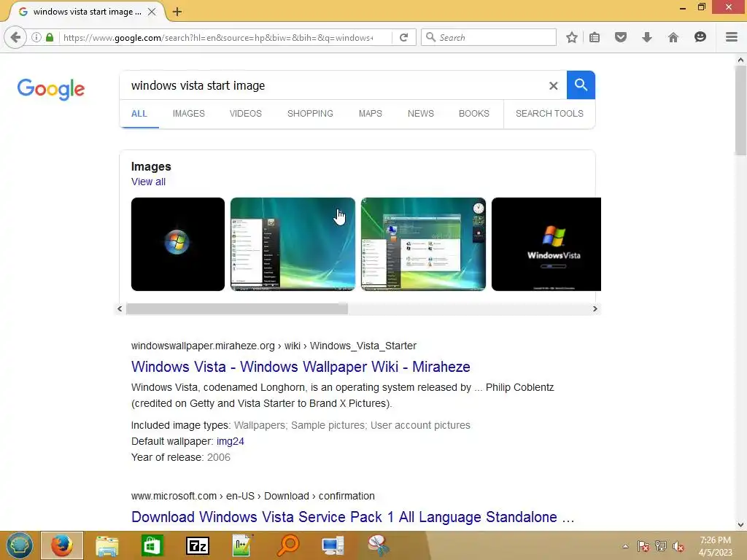
Task: Switch to the IMAGES tab
Action: [189, 114]
